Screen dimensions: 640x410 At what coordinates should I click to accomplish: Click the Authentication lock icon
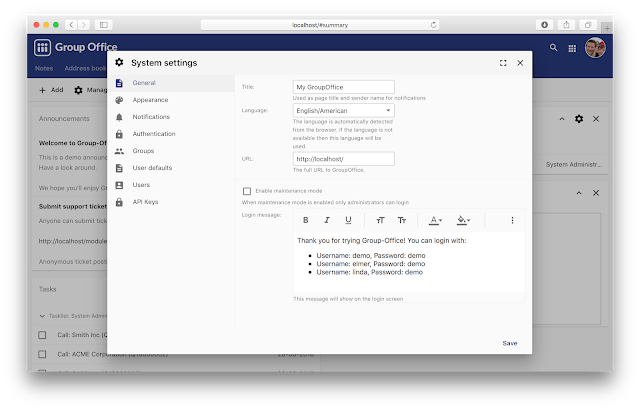click(x=119, y=134)
